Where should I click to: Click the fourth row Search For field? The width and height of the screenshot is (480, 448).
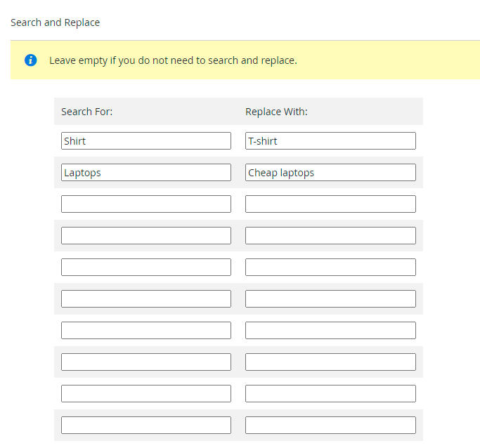(x=145, y=236)
